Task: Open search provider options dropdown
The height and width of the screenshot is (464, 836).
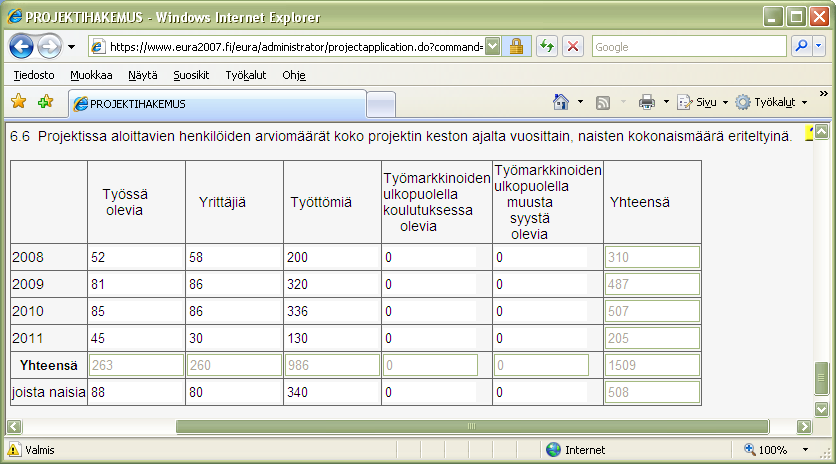Action: pyautogui.click(x=819, y=46)
